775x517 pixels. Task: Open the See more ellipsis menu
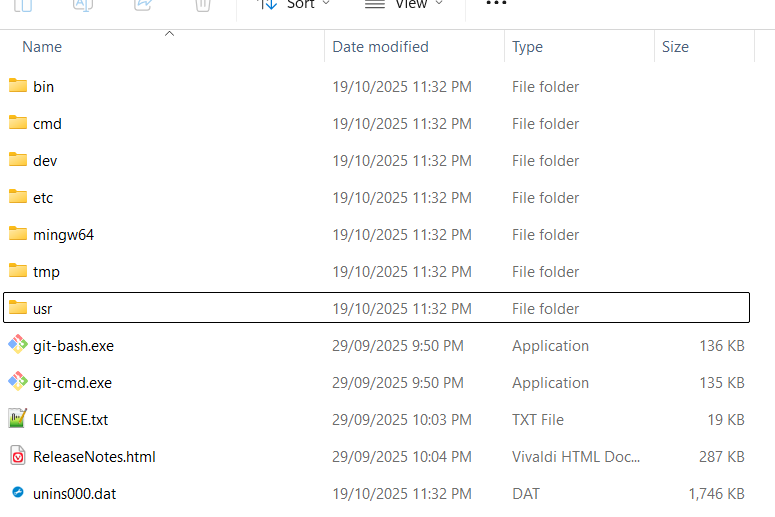(x=495, y=5)
